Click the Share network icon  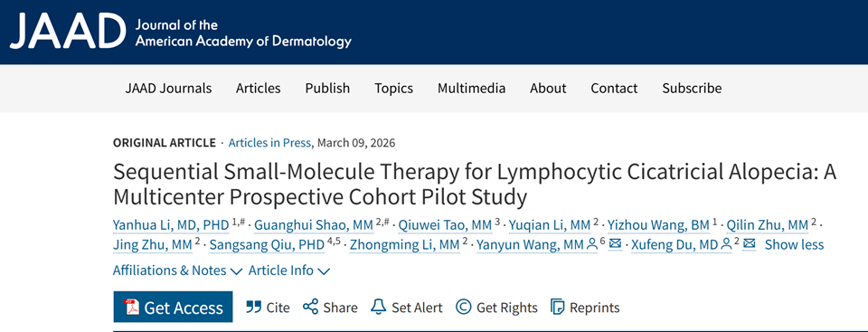point(310,307)
